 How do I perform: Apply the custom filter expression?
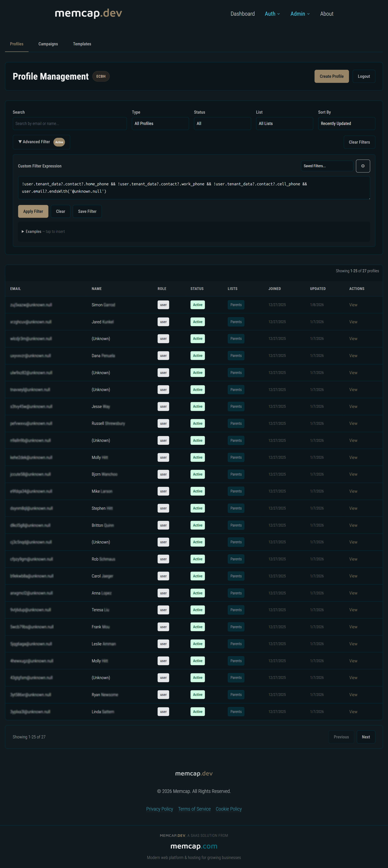coord(33,211)
